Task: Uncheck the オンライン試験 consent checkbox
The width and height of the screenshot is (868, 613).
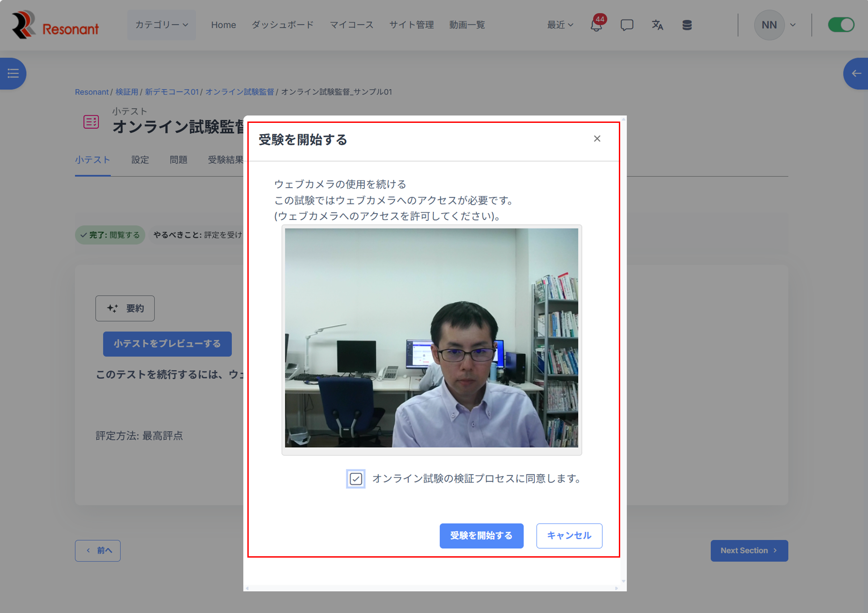Action: point(356,479)
